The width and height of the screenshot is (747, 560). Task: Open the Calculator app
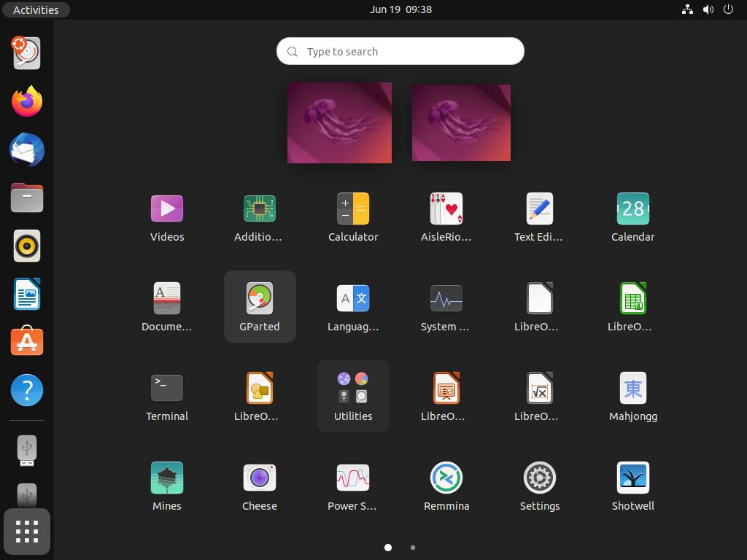coord(353,217)
